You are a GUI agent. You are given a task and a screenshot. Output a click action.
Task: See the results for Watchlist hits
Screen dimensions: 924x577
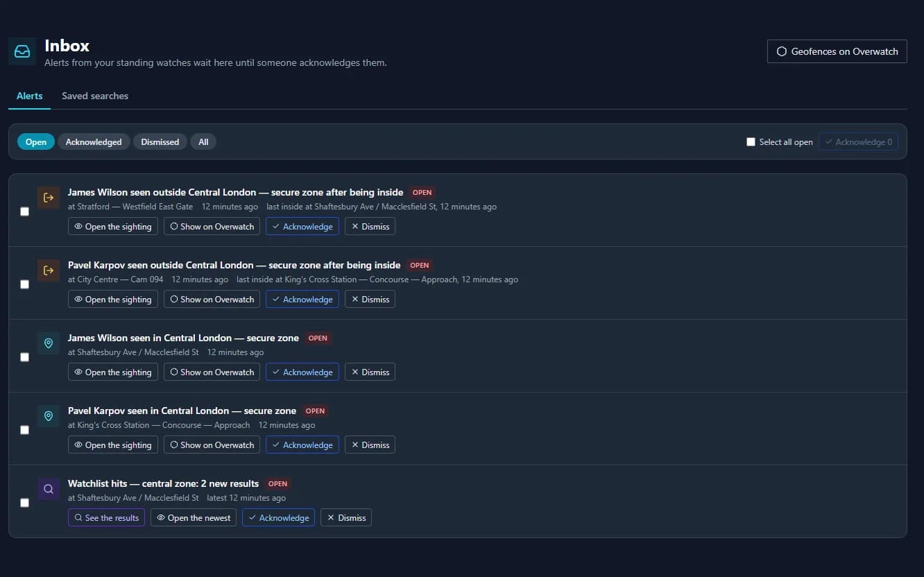click(x=106, y=517)
